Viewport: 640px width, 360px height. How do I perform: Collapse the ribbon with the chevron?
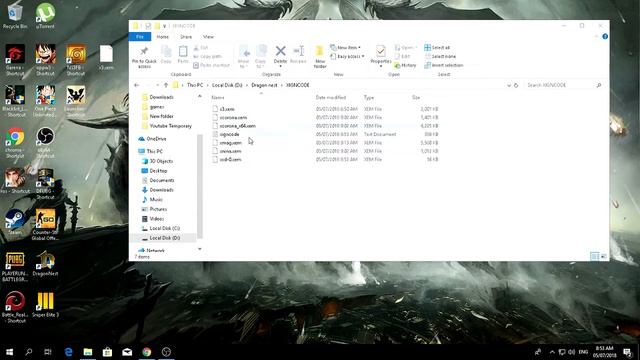[x=596, y=37]
